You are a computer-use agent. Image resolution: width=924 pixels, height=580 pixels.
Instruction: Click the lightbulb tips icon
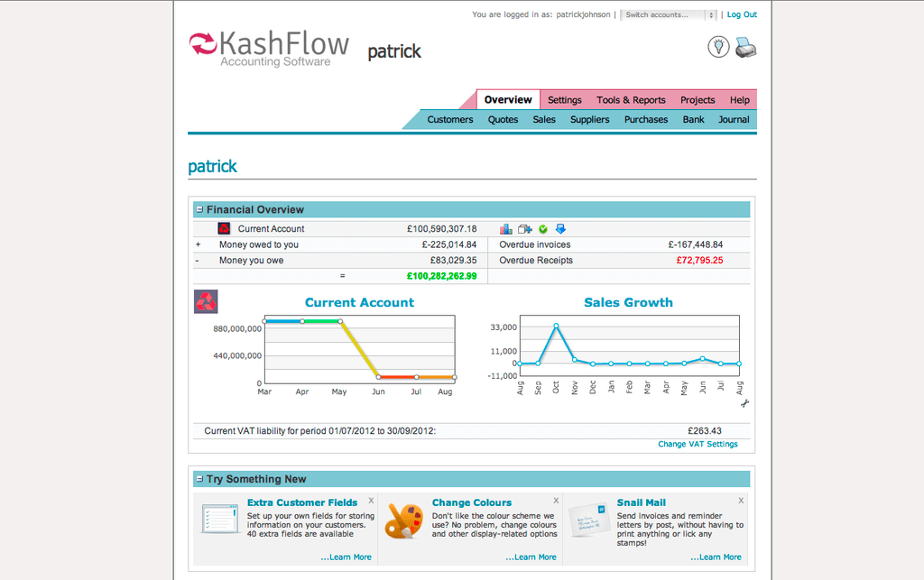718,47
